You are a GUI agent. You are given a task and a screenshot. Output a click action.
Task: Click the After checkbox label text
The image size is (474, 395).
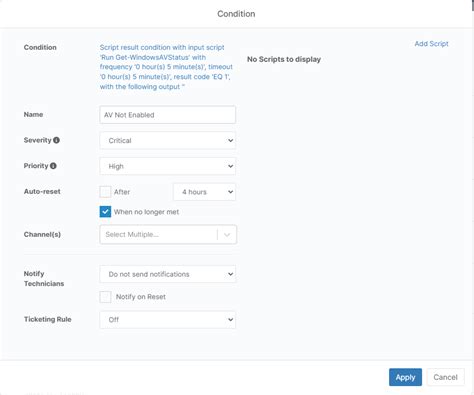pyautogui.click(x=122, y=192)
